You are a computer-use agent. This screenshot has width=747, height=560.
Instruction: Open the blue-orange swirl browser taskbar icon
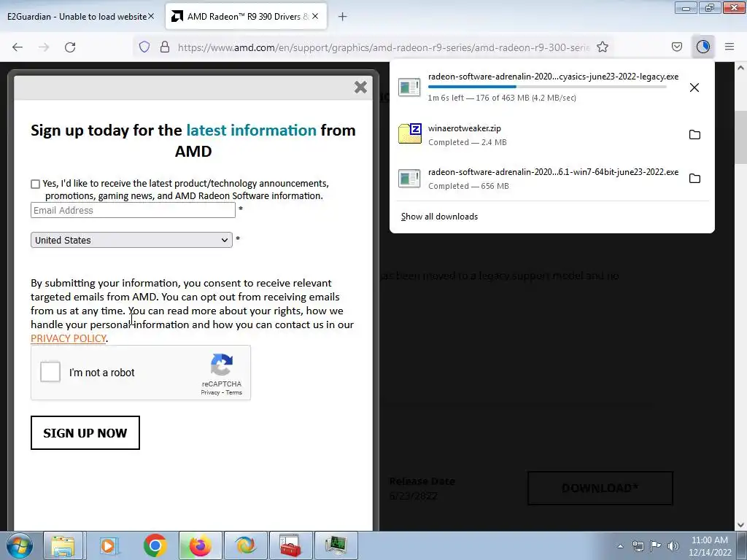point(246,545)
